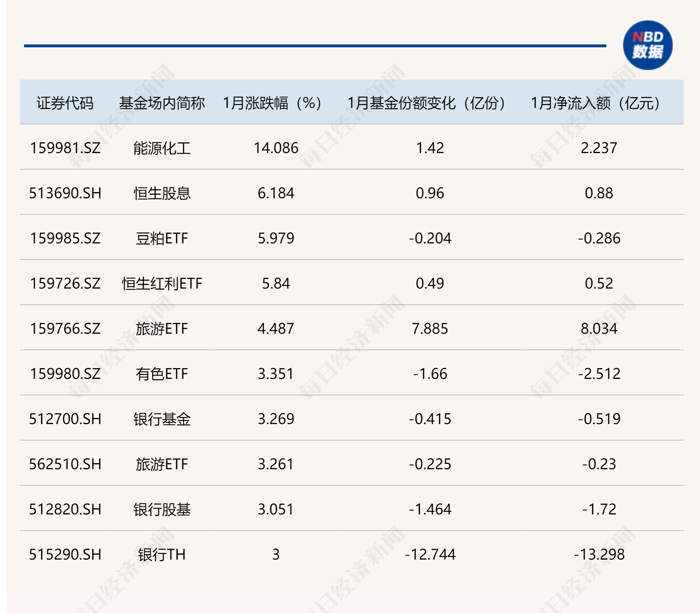This screenshot has height=613, width=700.
Task: Click the net inflow value 0.52
Action: coord(599,284)
